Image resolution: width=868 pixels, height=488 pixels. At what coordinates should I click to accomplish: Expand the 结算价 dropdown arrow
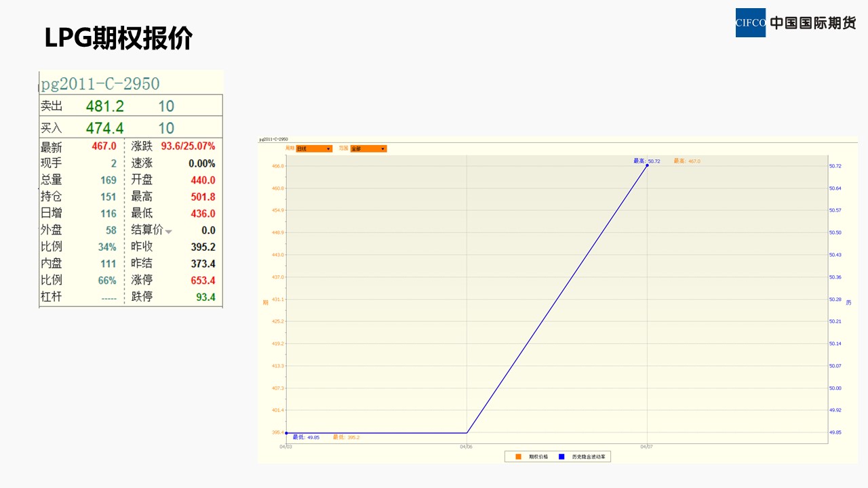pyautogui.click(x=169, y=232)
